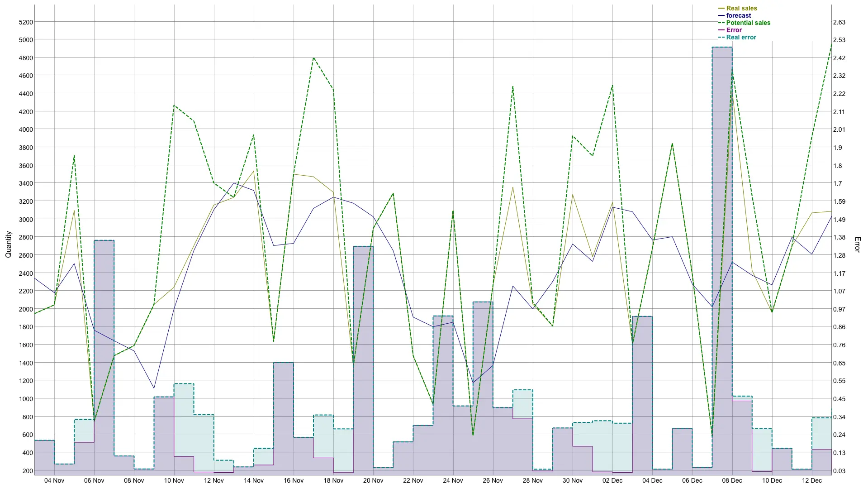868x489 pixels.
Task: Click the 08 Nov date label
Action: tap(134, 480)
